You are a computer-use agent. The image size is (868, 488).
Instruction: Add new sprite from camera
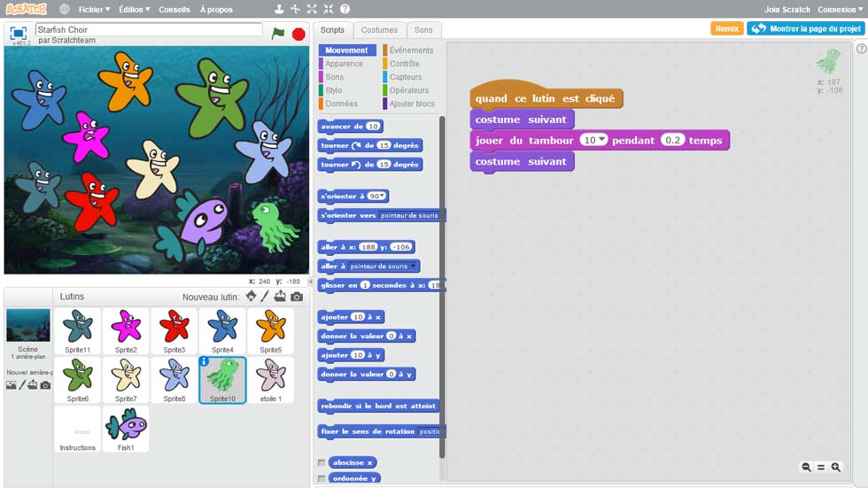coord(297,297)
